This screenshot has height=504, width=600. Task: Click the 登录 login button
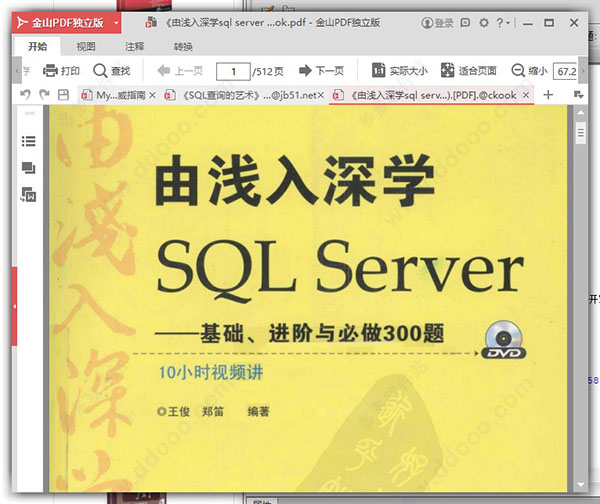coord(437,23)
